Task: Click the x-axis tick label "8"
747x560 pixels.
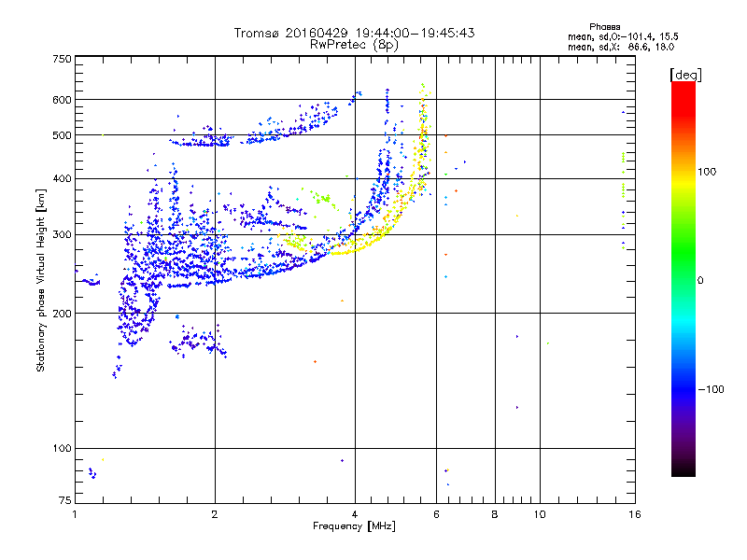Action: pyautogui.click(x=495, y=514)
